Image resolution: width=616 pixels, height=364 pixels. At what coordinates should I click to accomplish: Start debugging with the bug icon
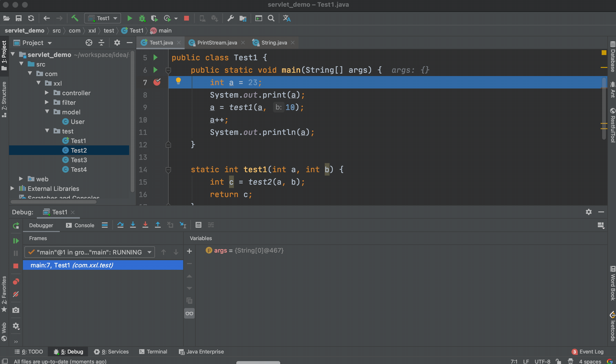point(142,18)
